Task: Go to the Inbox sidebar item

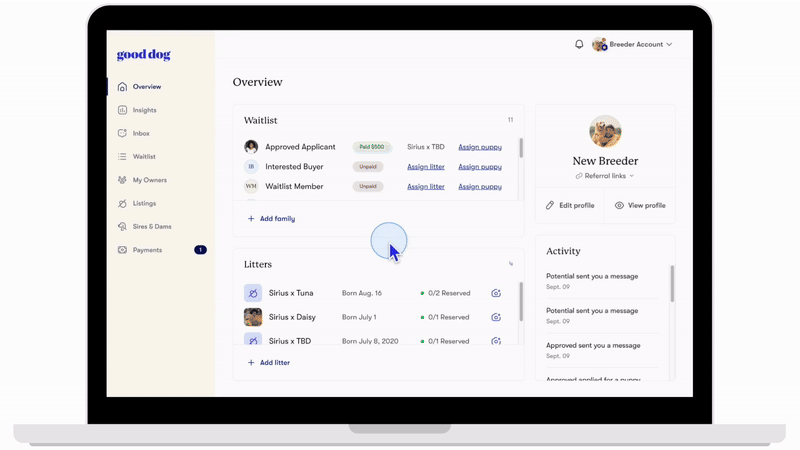Action: [140, 133]
